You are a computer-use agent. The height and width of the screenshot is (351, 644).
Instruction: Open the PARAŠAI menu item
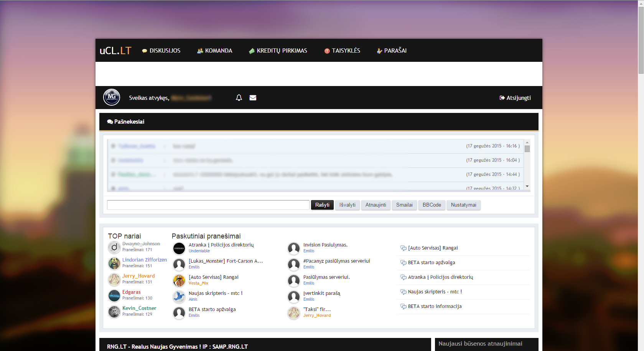(392, 51)
